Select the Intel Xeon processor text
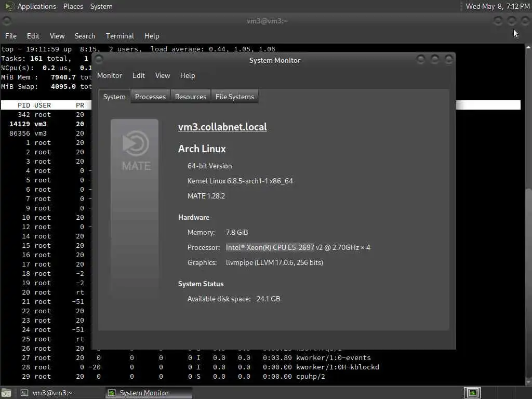This screenshot has height=399, width=532. [298, 247]
